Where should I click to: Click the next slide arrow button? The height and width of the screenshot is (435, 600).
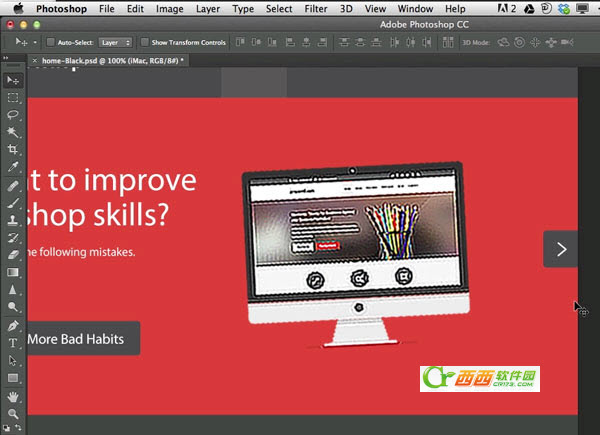click(561, 249)
